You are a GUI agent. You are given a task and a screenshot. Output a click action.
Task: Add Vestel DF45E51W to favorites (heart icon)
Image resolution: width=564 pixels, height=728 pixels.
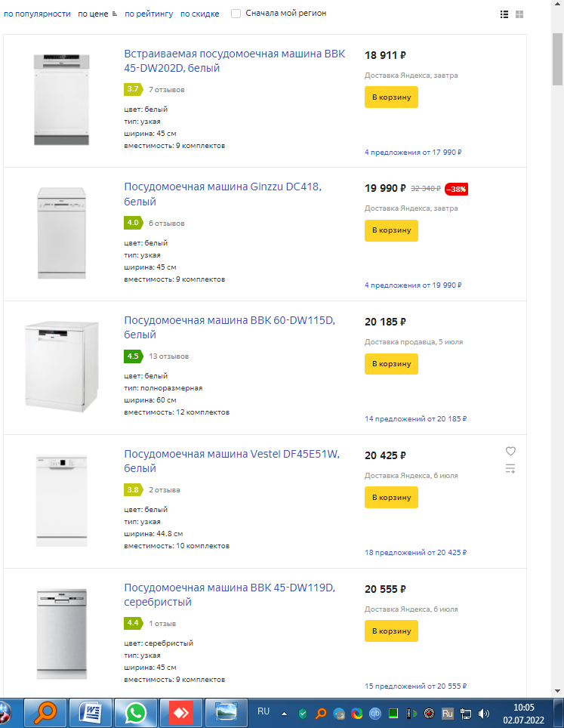pyautogui.click(x=510, y=451)
